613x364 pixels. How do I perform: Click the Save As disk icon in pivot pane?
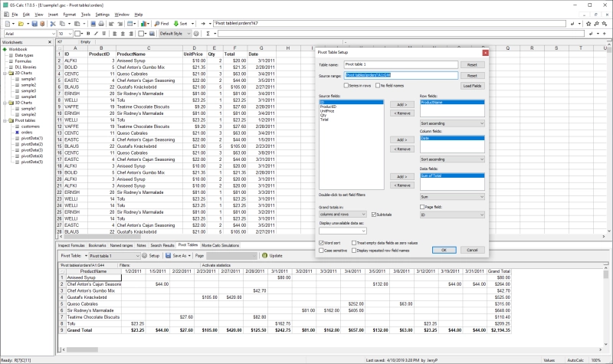pos(168,256)
